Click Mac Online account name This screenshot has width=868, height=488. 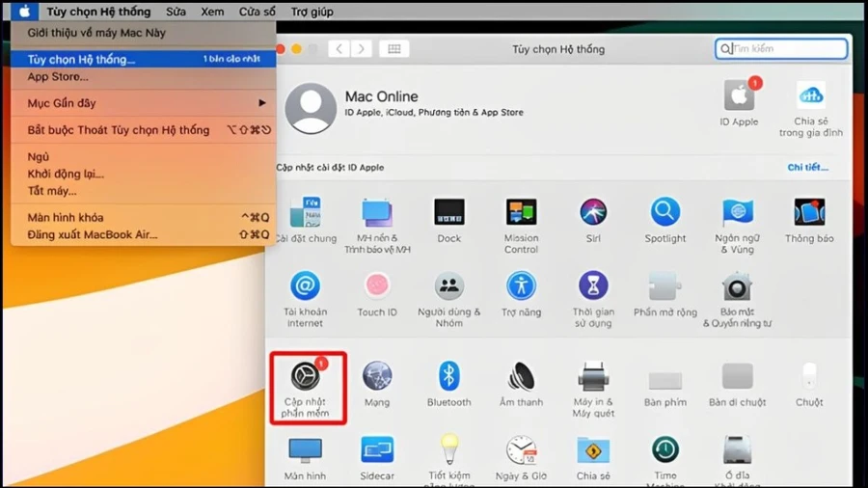click(x=381, y=96)
